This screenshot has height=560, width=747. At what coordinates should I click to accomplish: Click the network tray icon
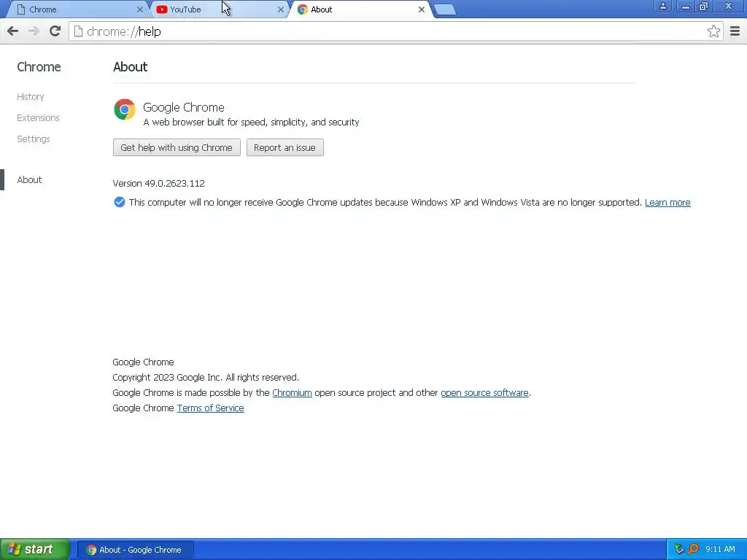(x=679, y=550)
